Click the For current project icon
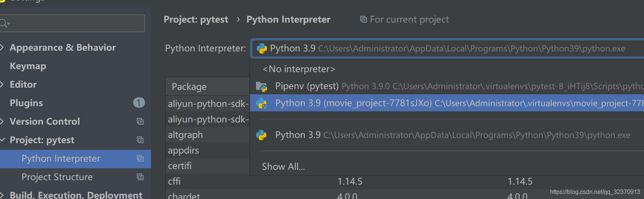The width and height of the screenshot is (644, 199). 364,19
